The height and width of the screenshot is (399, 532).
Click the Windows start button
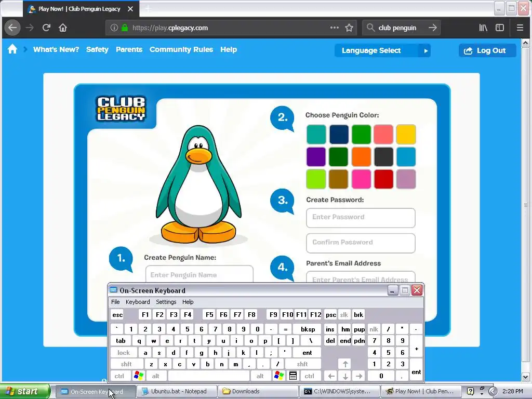[24, 391]
